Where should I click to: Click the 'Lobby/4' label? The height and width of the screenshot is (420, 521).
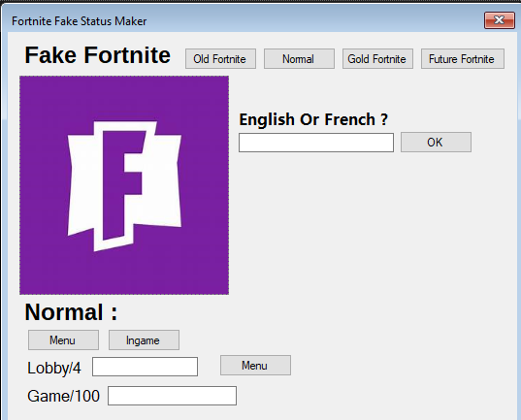[54, 369]
